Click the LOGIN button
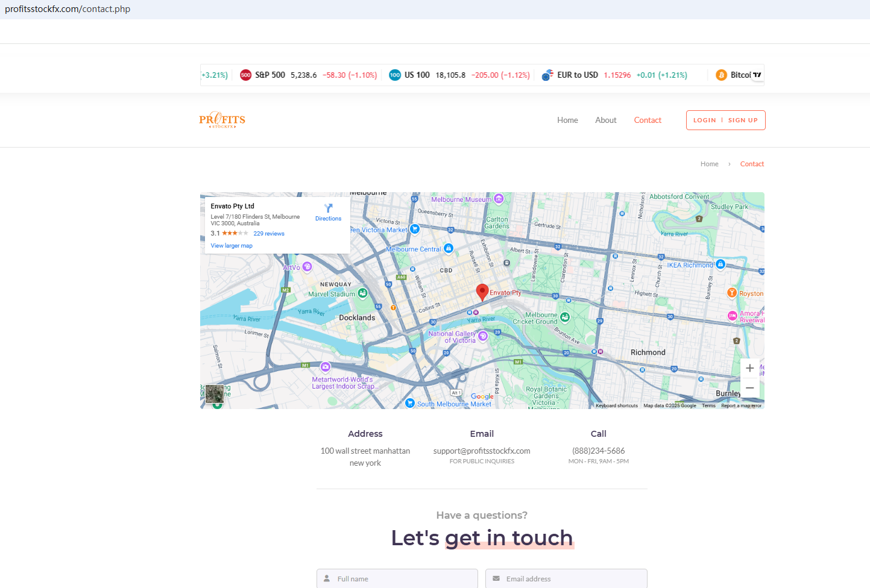Image resolution: width=870 pixels, height=588 pixels. pos(704,120)
